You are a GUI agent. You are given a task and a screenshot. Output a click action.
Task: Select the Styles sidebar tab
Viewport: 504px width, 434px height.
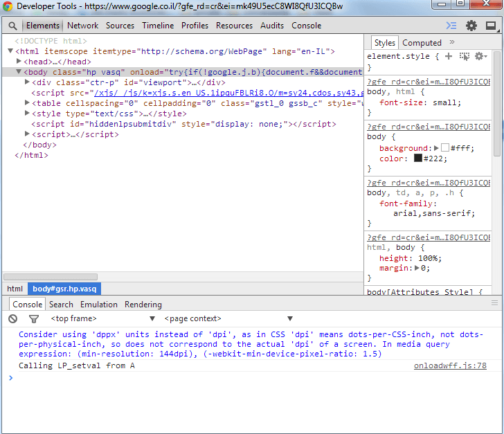click(385, 43)
